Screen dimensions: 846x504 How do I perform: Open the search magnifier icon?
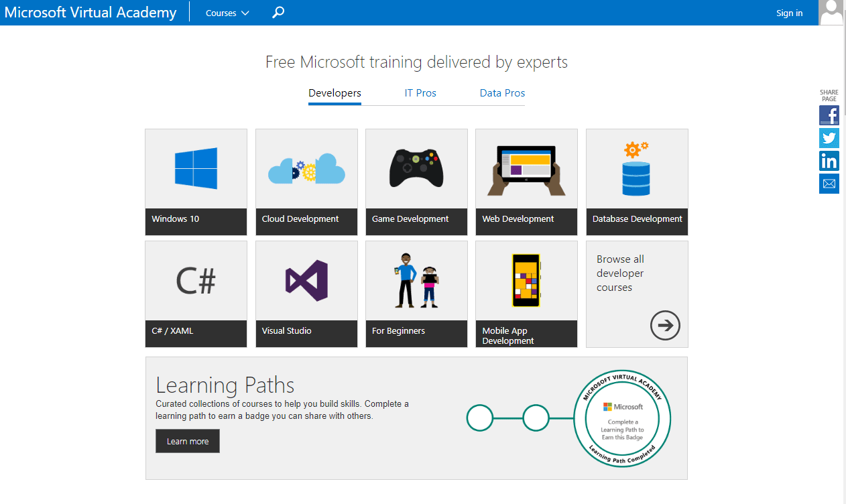tap(278, 12)
